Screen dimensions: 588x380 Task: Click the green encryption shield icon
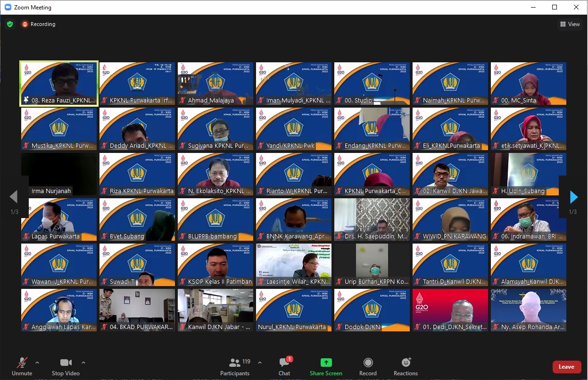tap(10, 24)
